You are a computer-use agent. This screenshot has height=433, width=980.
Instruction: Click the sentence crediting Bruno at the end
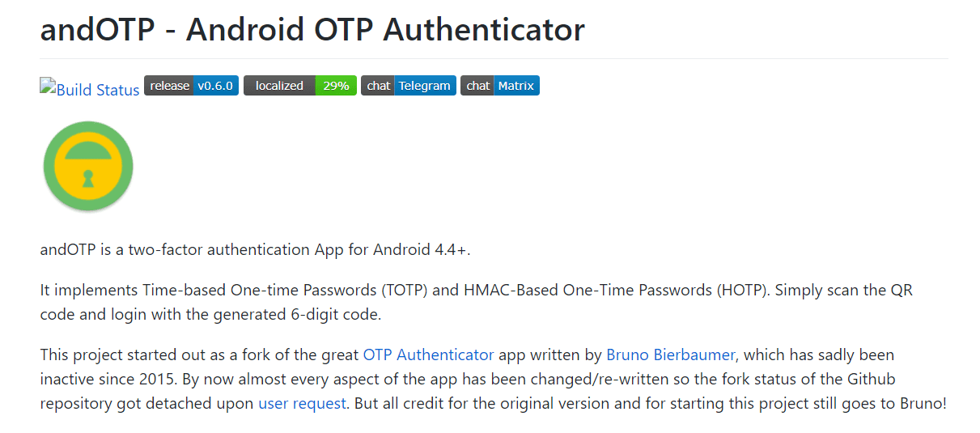[x=647, y=403]
